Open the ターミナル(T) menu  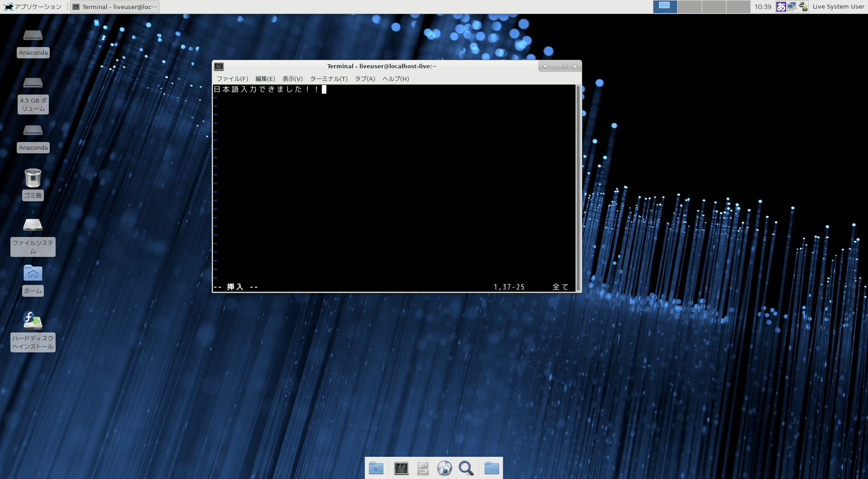click(329, 79)
